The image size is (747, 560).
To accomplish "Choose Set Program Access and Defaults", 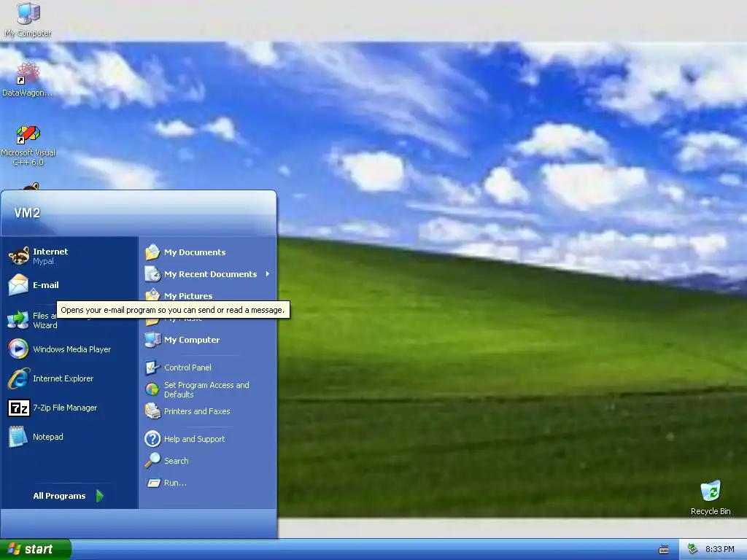I will click(x=208, y=389).
